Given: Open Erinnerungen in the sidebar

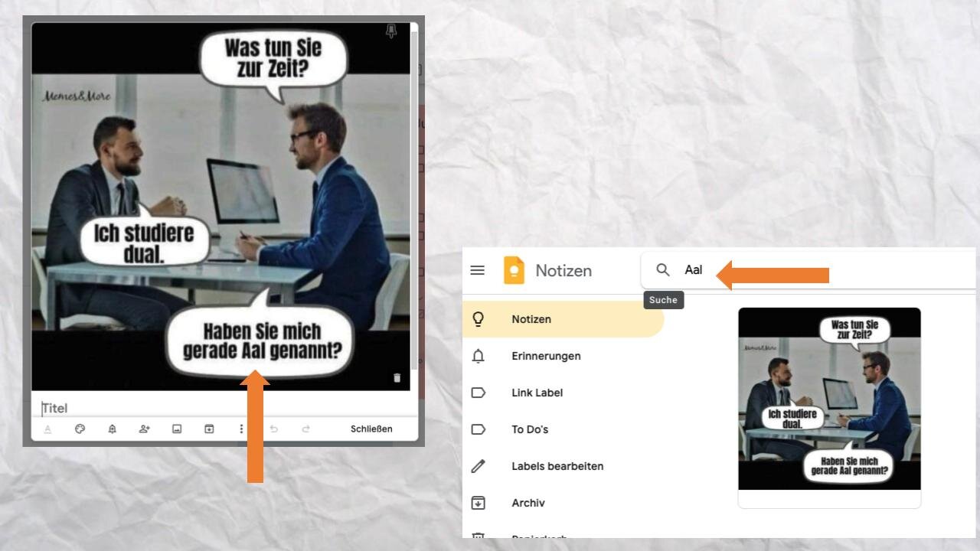Looking at the screenshot, I should (x=546, y=356).
